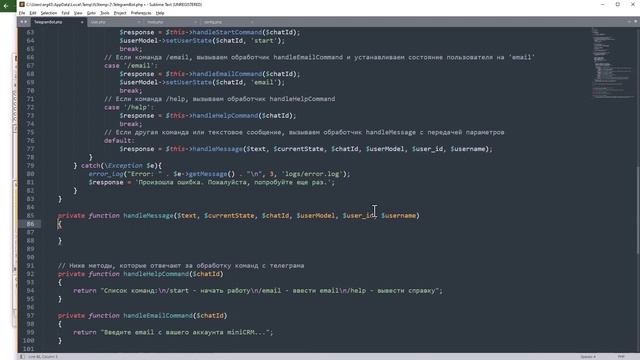The width and height of the screenshot is (640, 360).
Task: Click the $currentState parameter on line 85
Action: (x=229, y=216)
